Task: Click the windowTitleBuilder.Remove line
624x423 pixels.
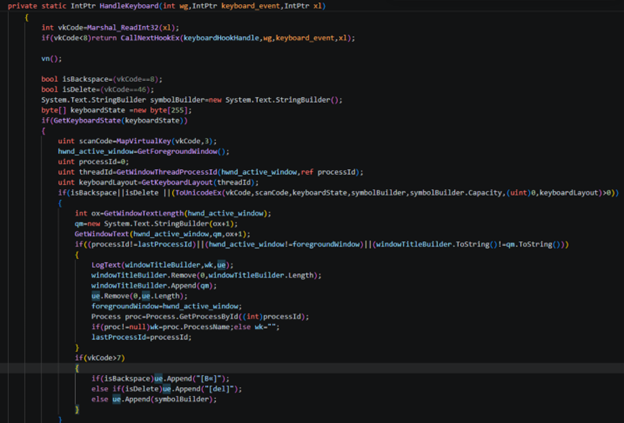Action: 206,276
